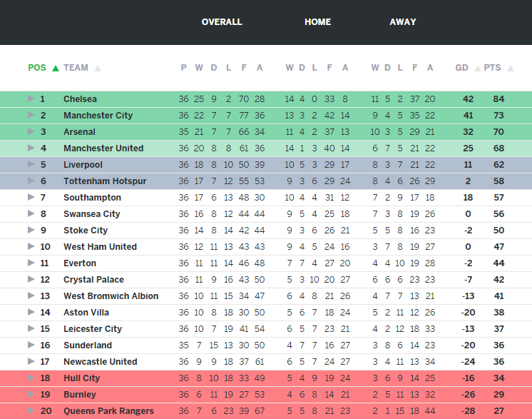
Task: Switch to the OVERALL tab
Action: point(222,22)
